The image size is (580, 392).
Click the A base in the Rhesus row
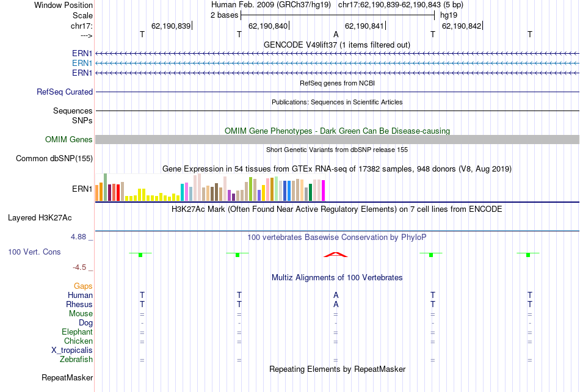(x=336, y=304)
